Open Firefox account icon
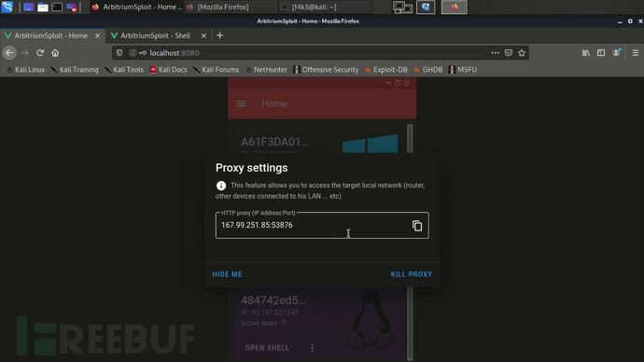Image resolution: width=644 pixels, height=362 pixels. (x=617, y=52)
